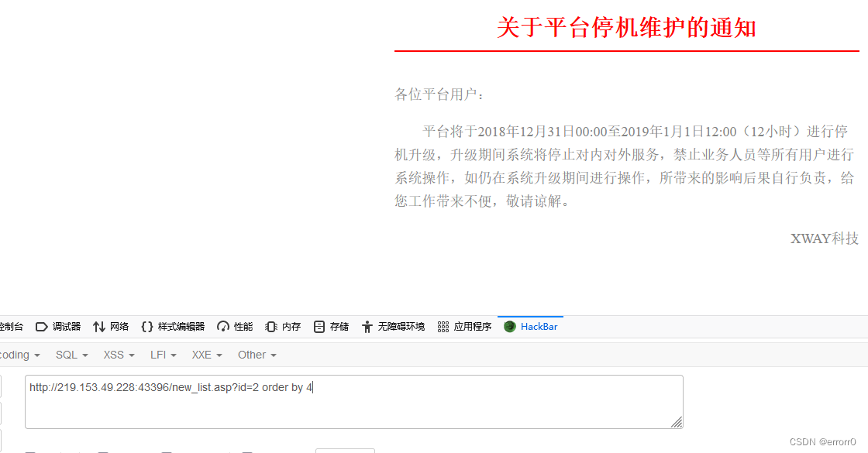Click the greeting text 各位平台用户:
Viewport: 868px width, 453px height.
pyautogui.click(x=439, y=94)
